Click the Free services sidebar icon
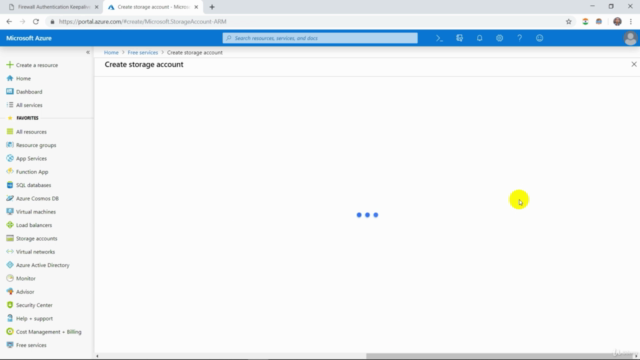The image size is (640, 360). tap(10, 345)
